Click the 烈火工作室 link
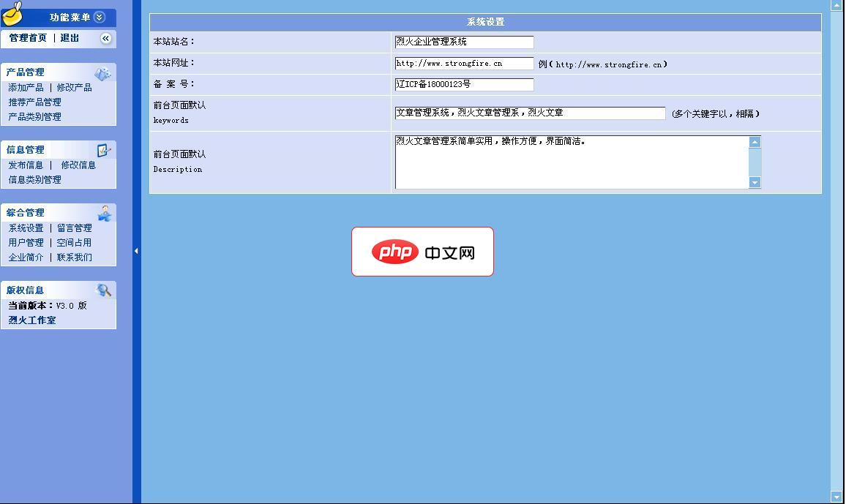The width and height of the screenshot is (846, 504). click(x=32, y=320)
